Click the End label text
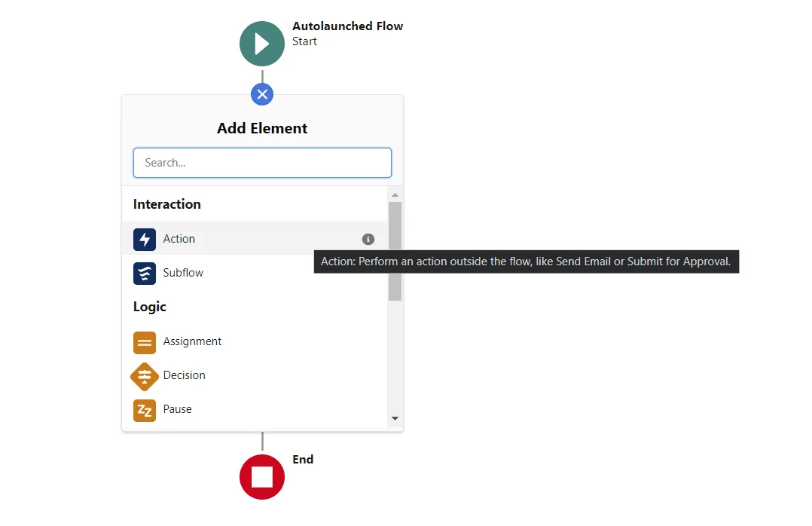Image resolution: width=812 pixels, height=526 pixels. (x=303, y=459)
